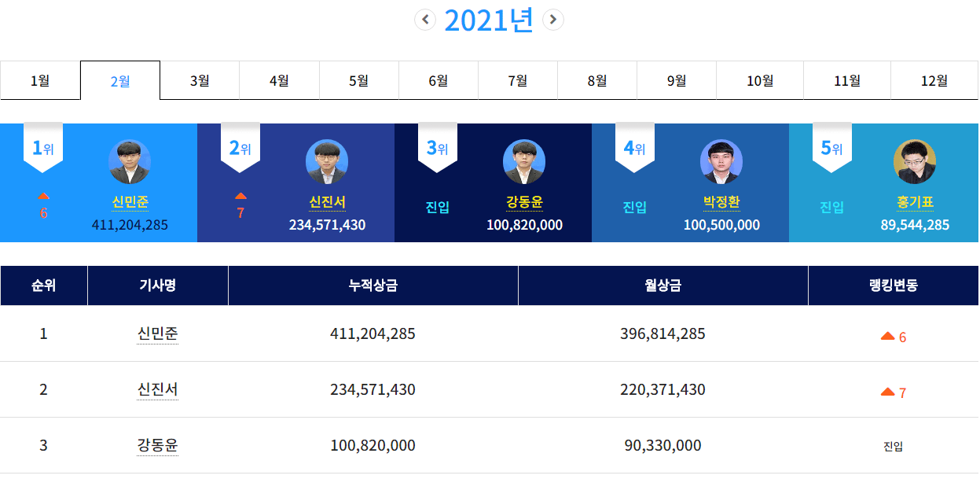Open 신민준 name link in ranking table
Image resolution: width=980 pixels, height=490 pixels.
pyautogui.click(x=157, y=334)
